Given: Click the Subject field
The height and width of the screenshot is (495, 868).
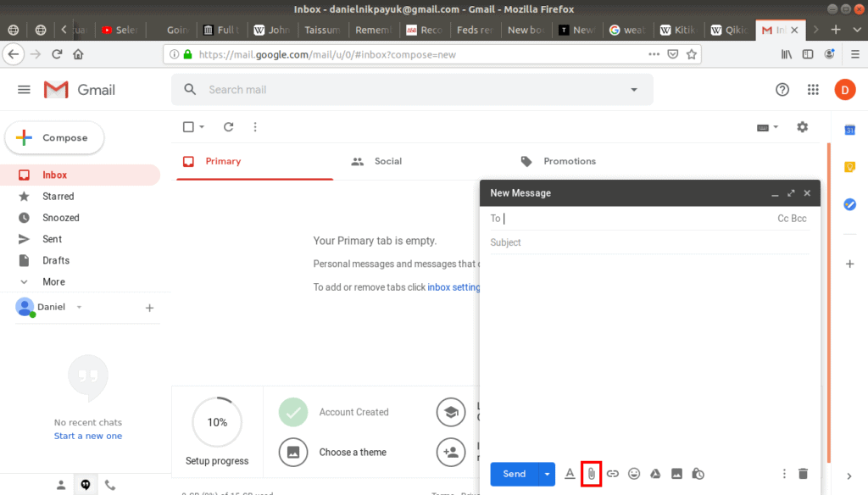Looking at the screenshot, I should 649,242.
